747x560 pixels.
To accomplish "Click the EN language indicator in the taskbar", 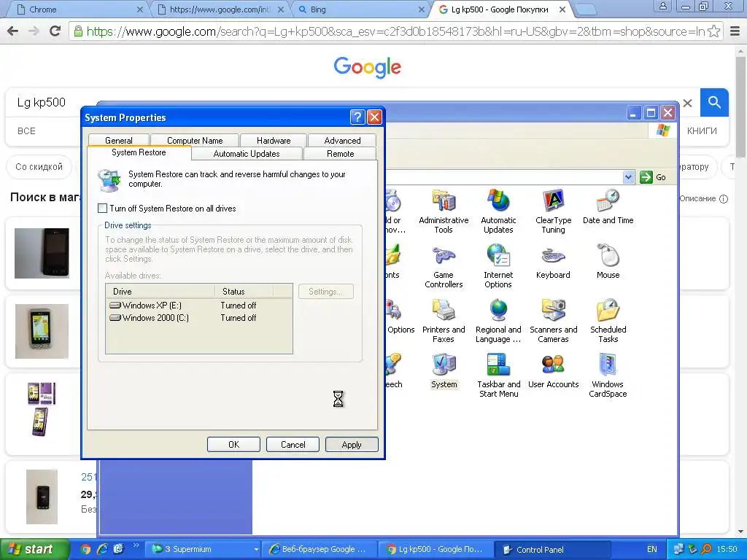I will pos(651,549).
